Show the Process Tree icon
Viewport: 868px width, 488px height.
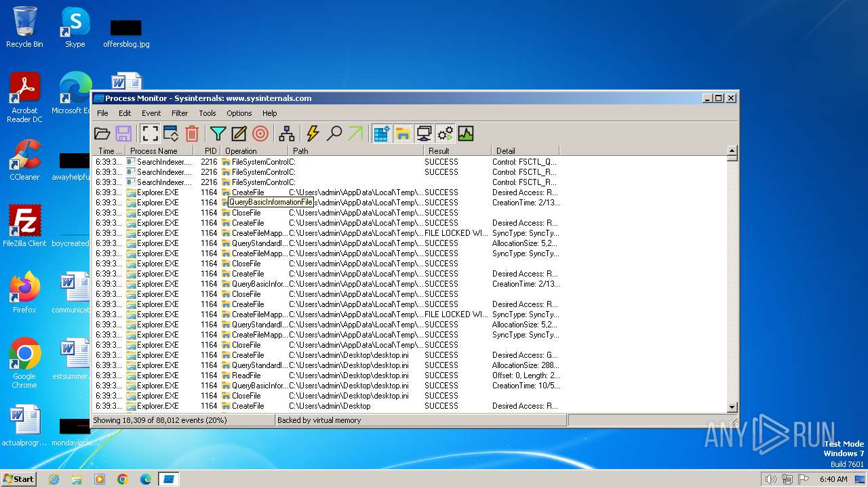pos(287,134)
